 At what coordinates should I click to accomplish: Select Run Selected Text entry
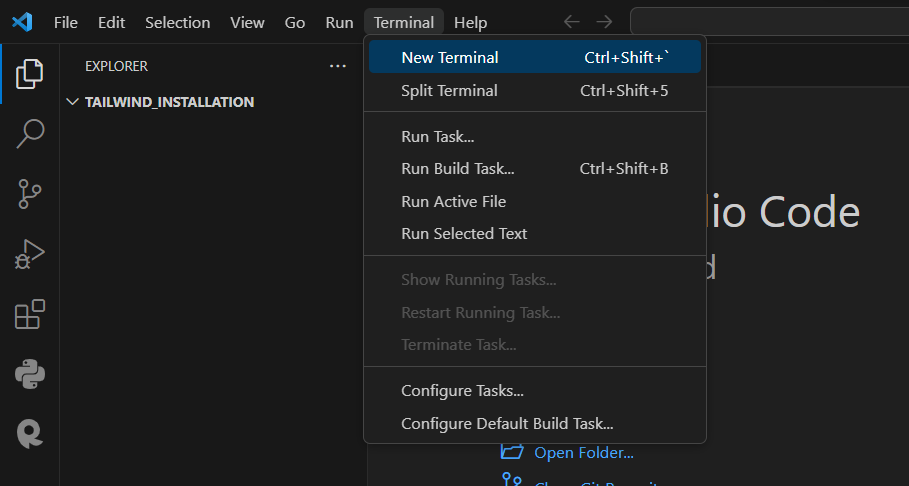(535, 234)
